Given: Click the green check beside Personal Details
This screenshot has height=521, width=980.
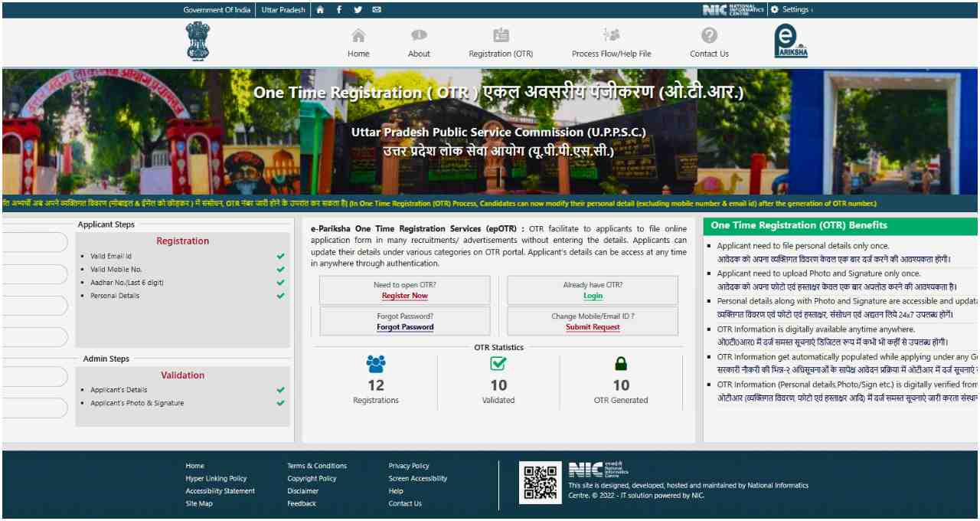Looking at the screenshot, I should (281, 296).
